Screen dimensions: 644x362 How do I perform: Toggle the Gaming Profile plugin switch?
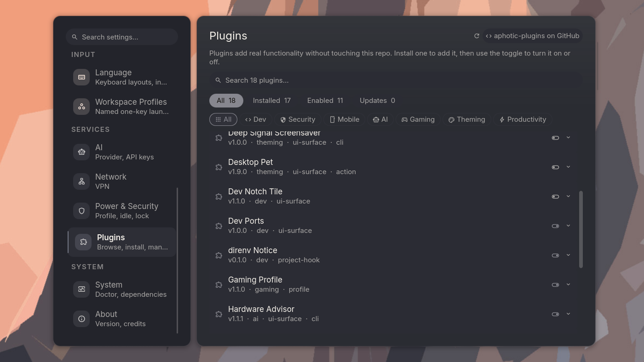click(555, 285)
